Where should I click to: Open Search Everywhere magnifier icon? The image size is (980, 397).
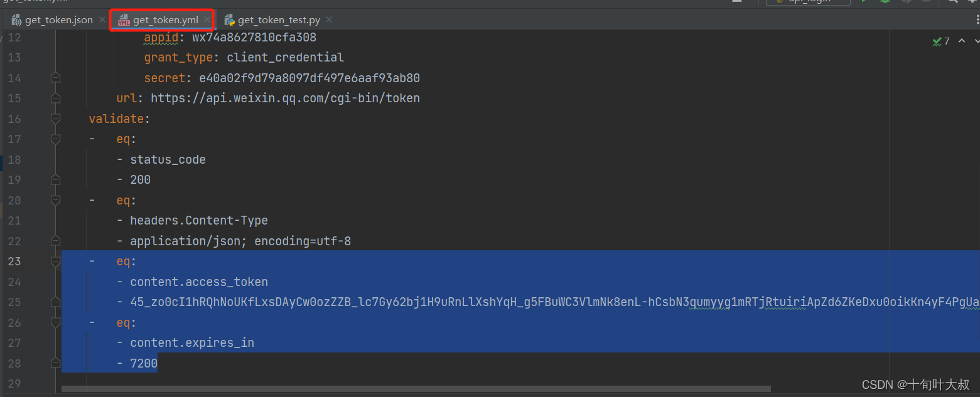tap(953, 2)
